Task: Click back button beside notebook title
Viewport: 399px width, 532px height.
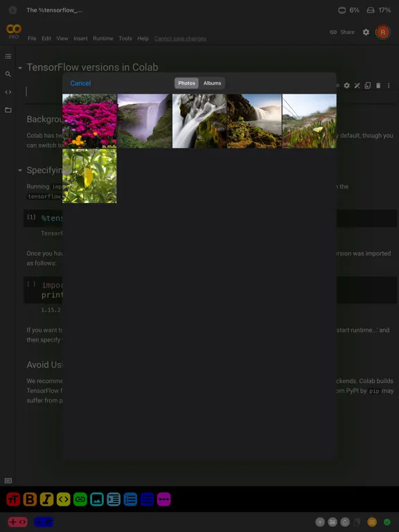Action: pos(12,10)
